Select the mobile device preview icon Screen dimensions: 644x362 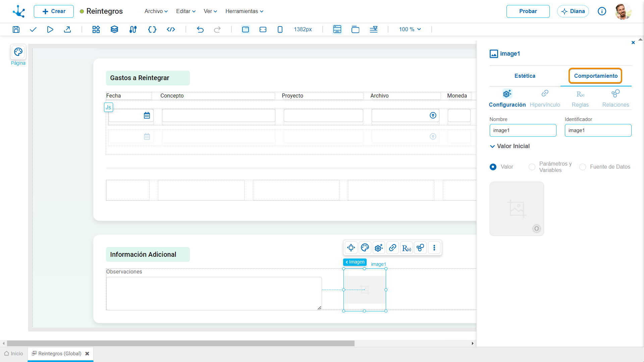280,29
